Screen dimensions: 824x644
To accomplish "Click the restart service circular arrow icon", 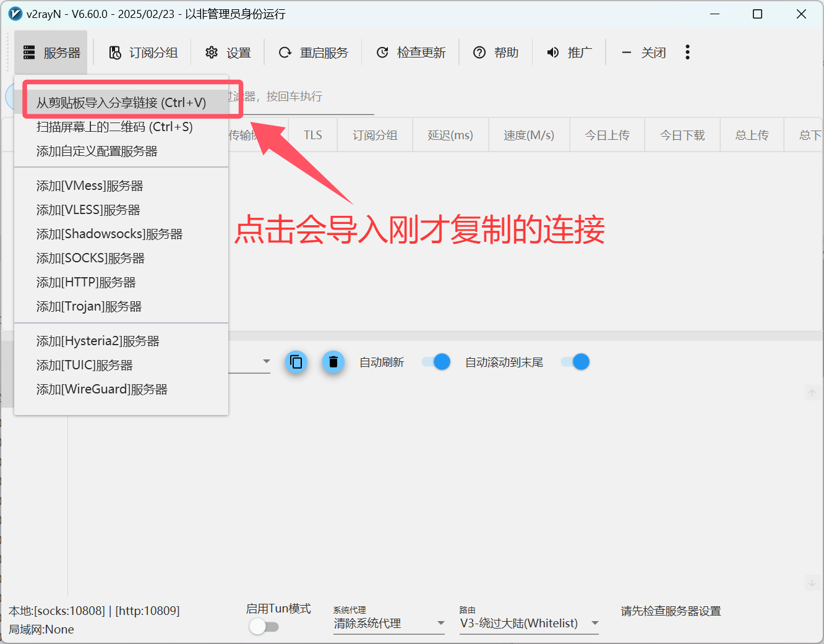I will pos(285,53).
